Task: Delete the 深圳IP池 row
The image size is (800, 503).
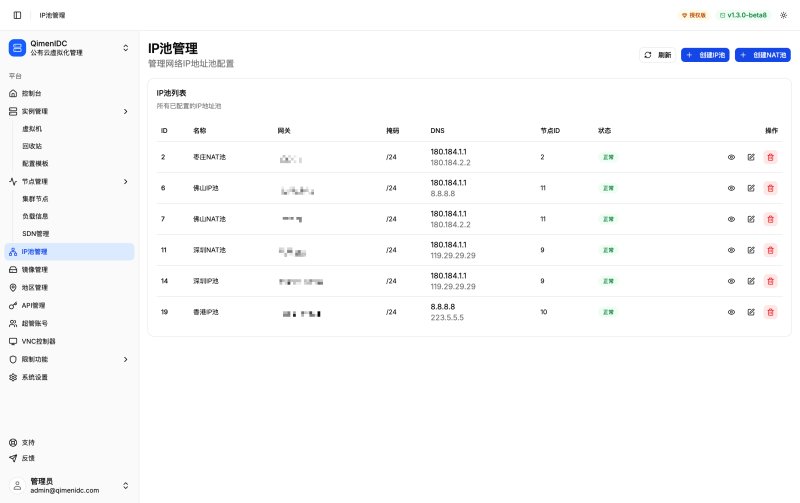Action: tap(771, 281)
